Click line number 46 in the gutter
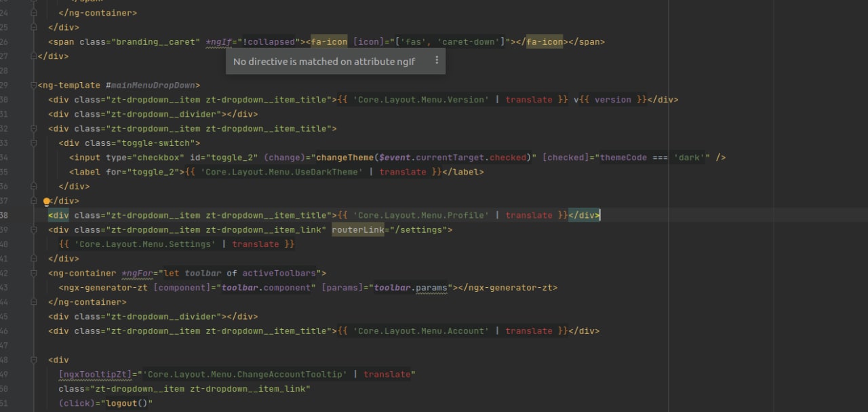868x412 pixels. (x=4, y=331)
